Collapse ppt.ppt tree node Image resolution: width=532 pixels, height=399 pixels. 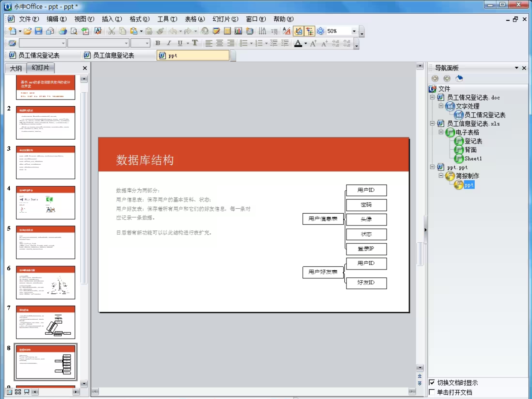click(432, 167)
